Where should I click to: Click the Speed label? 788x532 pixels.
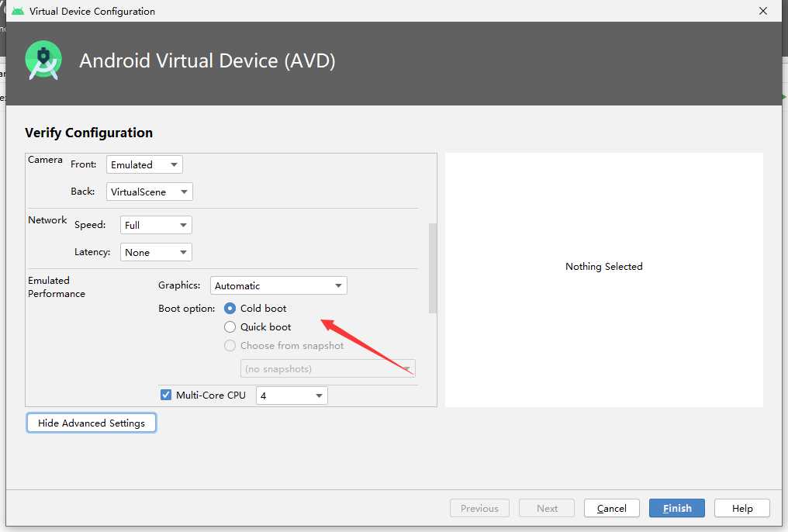[90, 225]
